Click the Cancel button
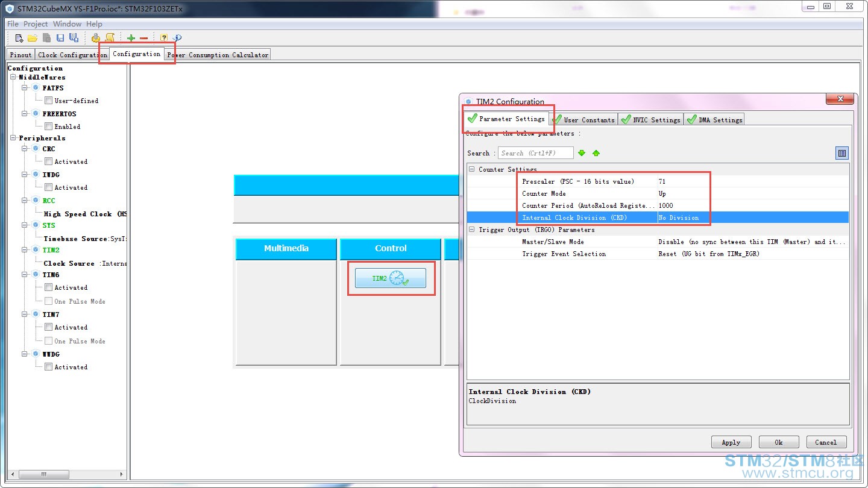The height and width of the screenshot is (488, 868). [x=826, y=442]
